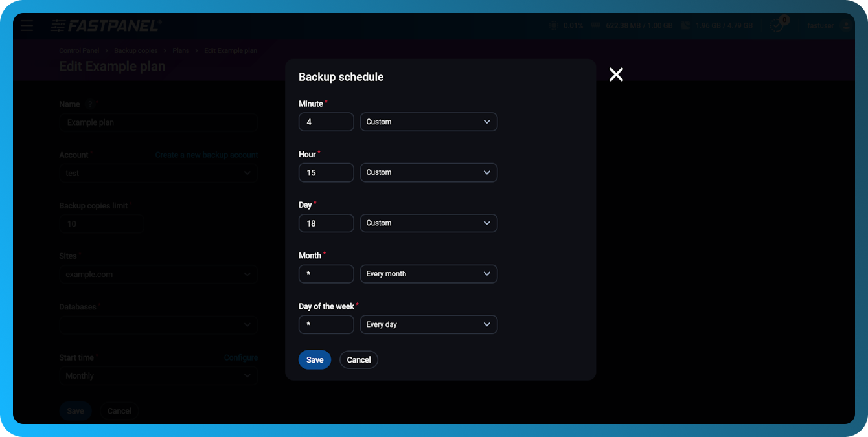Cancel the backup schedule dialog

[x=358, y=359]
